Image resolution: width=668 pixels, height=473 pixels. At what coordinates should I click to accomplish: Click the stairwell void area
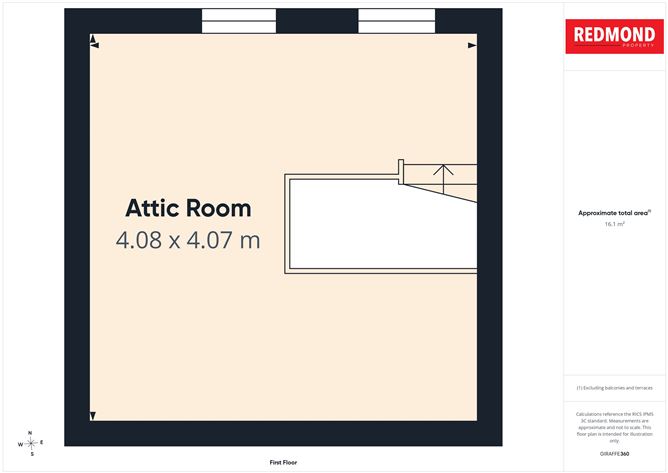[x=383, y=224]
